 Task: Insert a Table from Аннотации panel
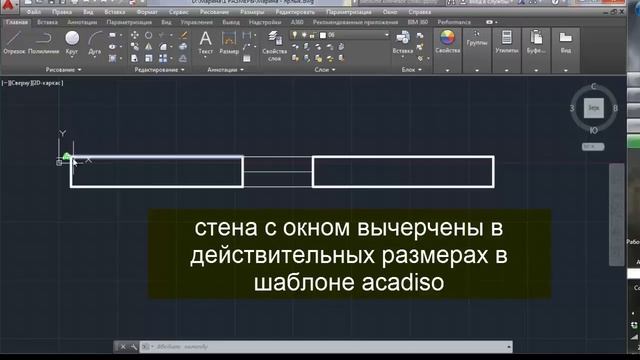[x=247, y=58]
